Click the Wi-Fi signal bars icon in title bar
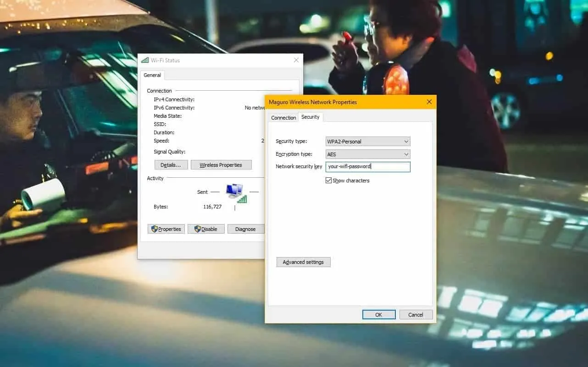588x367 pixels. coord(144,60)
